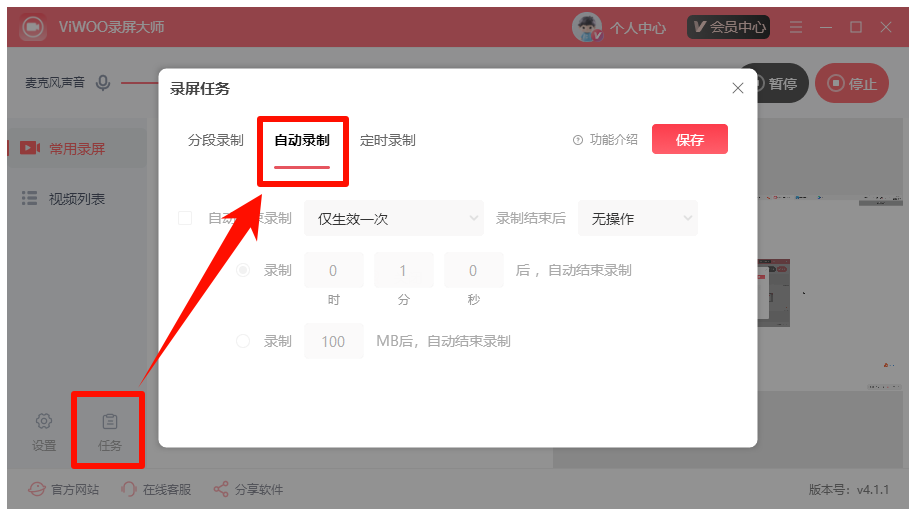Switch to 分段录制 tab
The image size is (916, 516).
[x=216, y=140]
